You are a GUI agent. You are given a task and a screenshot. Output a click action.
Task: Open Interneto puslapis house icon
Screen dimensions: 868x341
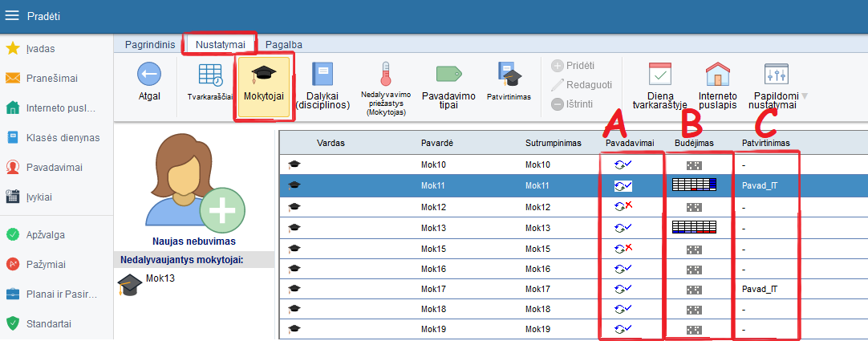pyautogui.click(x=717, y=75)
